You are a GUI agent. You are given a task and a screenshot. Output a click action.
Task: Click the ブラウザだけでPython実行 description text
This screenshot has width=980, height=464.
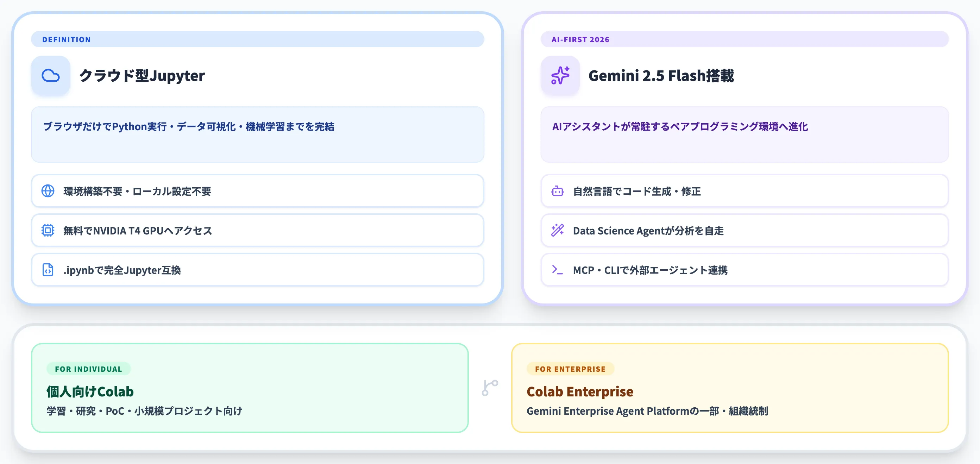pos(189,127)
